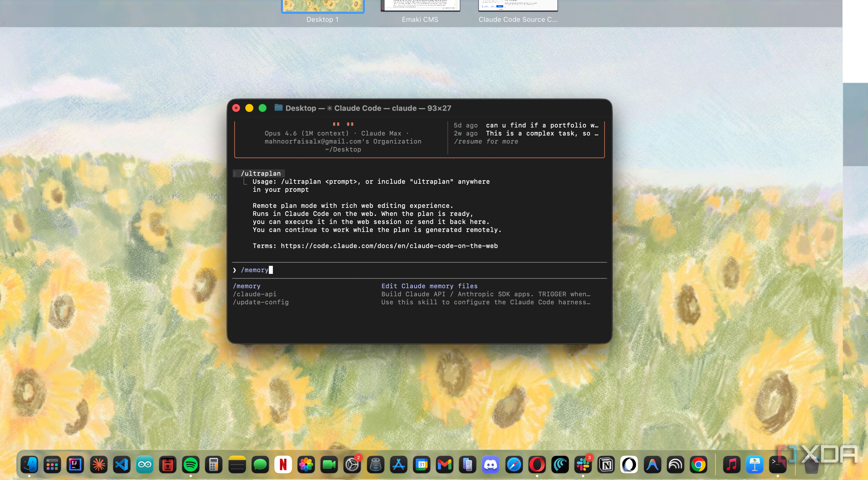Click the /memory prompt input line
This screenshot has height=480, width=868.
pos(419,270)
